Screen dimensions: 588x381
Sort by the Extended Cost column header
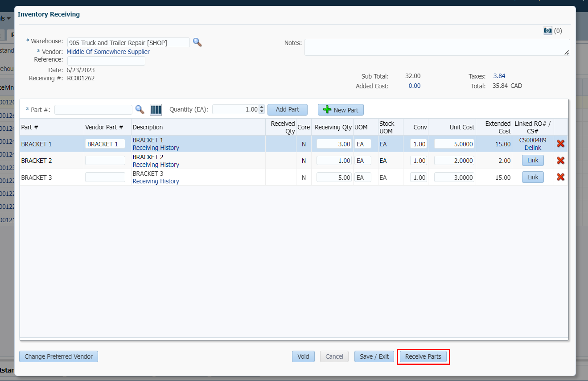(x=494, y=127)
